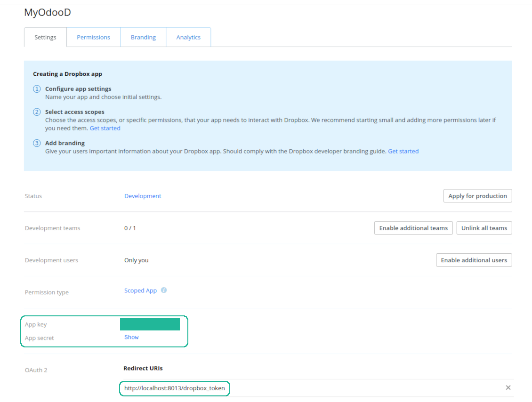Click Get started link for access scopes
Image resolution: width=532 pixels, height=402 pixels.
[105, 128]
